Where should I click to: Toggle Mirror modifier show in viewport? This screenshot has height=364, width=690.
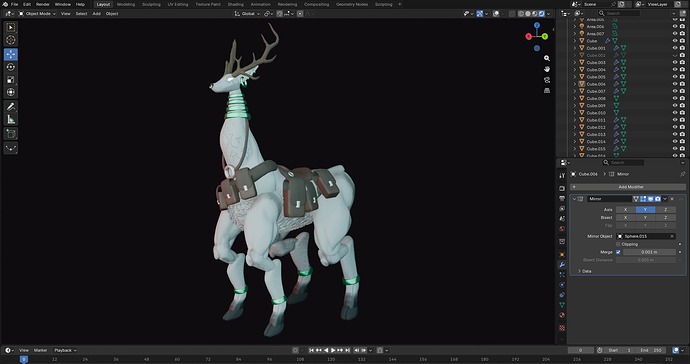pyautogui.click(x=650, y=199)
